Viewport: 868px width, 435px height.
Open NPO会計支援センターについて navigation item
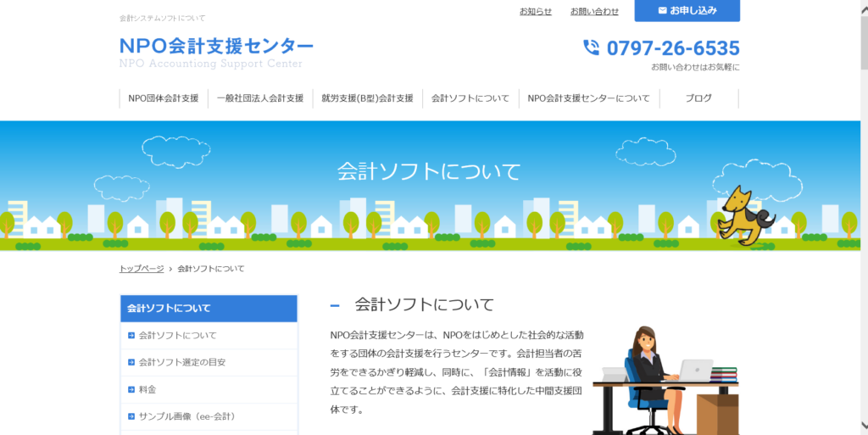tap(589, 98)
